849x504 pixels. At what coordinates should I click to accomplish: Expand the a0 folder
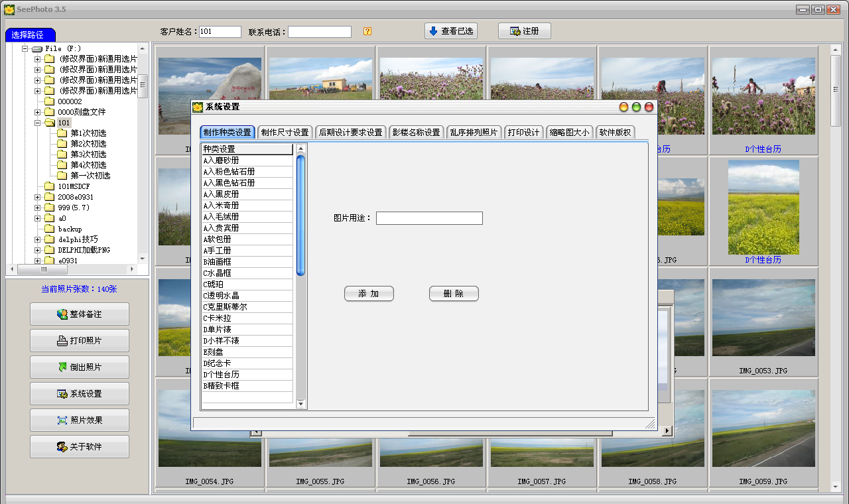[x=38, y=218]
